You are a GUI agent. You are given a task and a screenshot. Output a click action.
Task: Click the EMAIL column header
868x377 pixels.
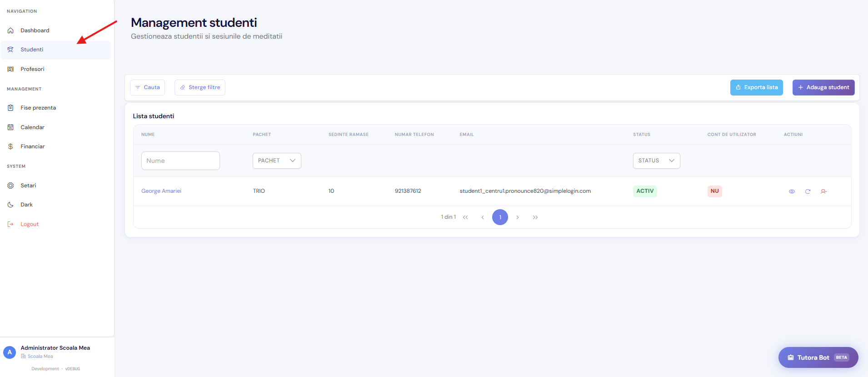[467, 135]
